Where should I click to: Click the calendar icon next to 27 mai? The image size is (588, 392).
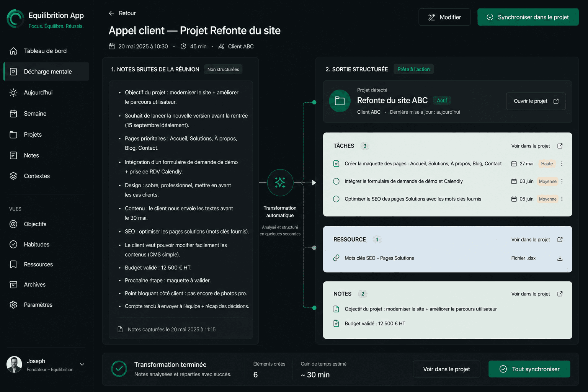tap(514, 164)
